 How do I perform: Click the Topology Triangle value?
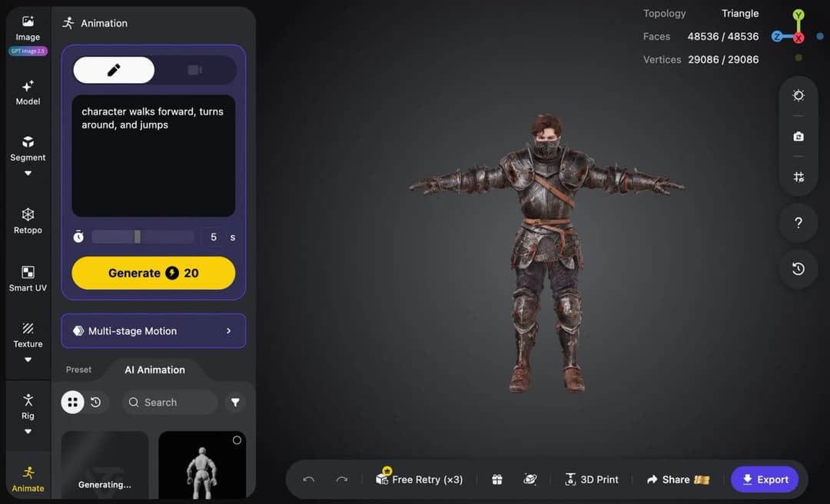coord(740,13)
